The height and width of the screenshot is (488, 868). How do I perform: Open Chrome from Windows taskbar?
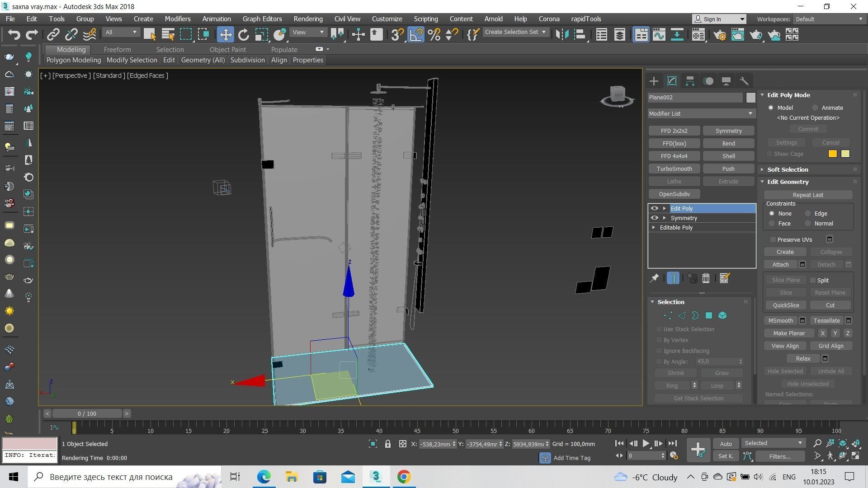point(404,477)
